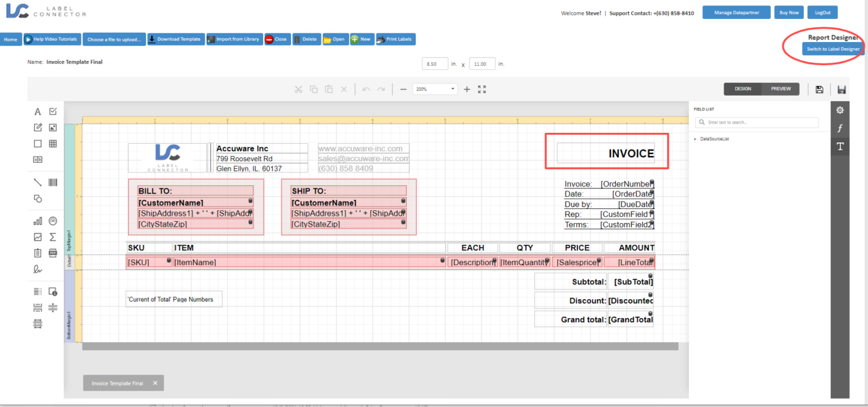Open the 200% zoom level dropdown
868x407 pixels.
tap(435, 90)
